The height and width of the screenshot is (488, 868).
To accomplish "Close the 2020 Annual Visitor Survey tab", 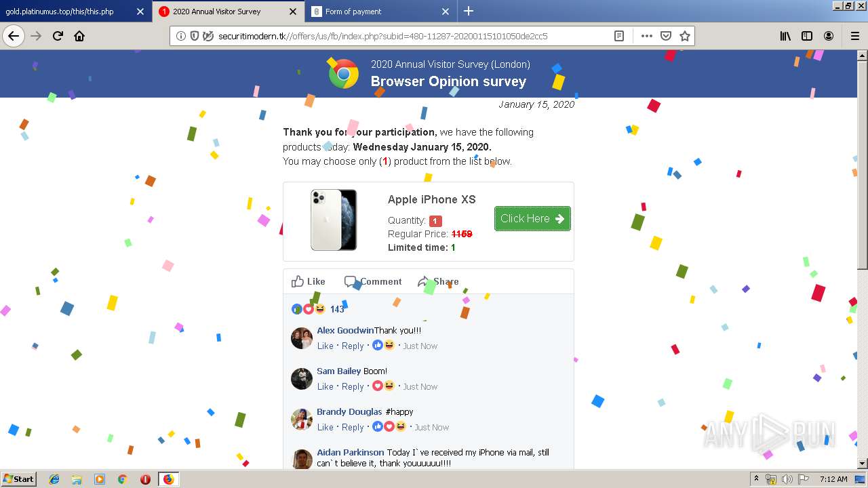I will coord(292,12).
